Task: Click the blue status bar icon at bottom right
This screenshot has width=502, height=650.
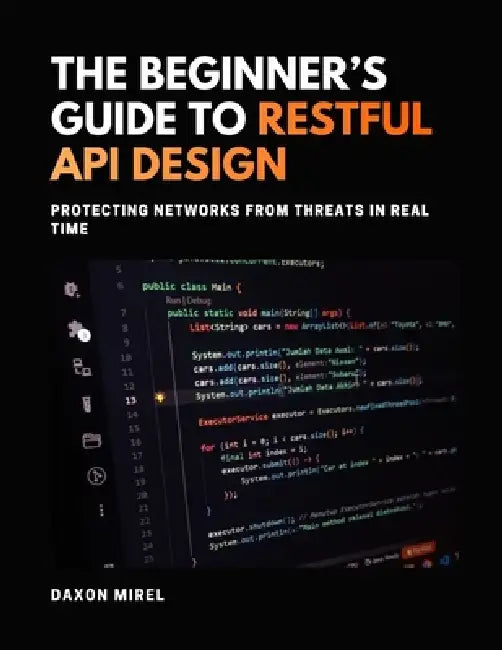Action: coord(446,560)
